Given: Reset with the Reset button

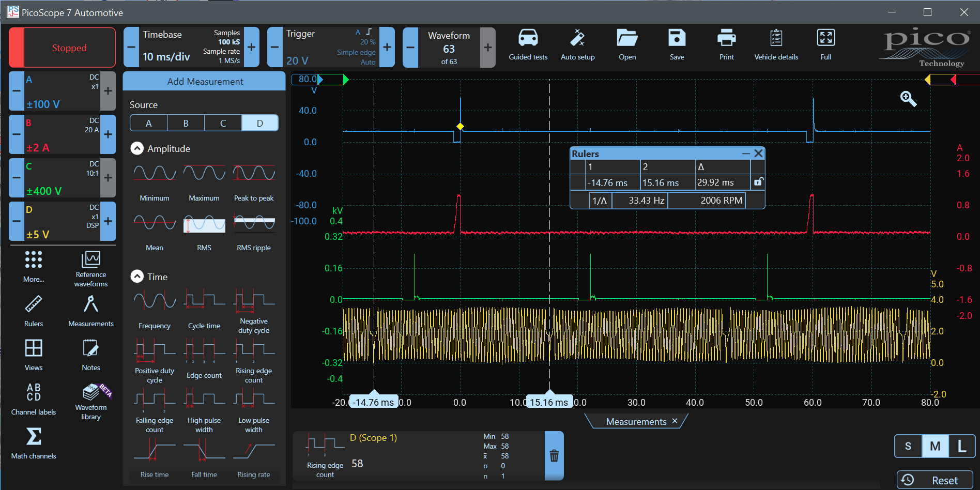Looking at the screenshot, I should click(x=935, y=480).
